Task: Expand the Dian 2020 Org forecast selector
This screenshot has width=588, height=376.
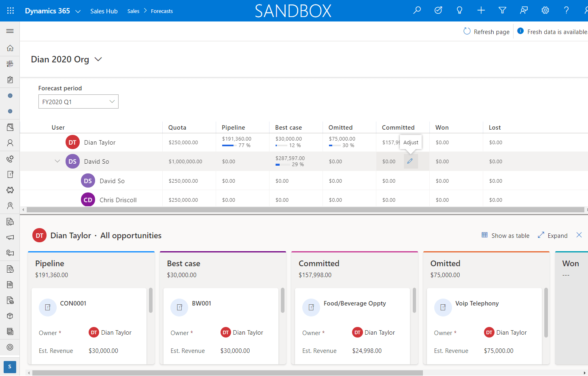Action: point(98,59)
